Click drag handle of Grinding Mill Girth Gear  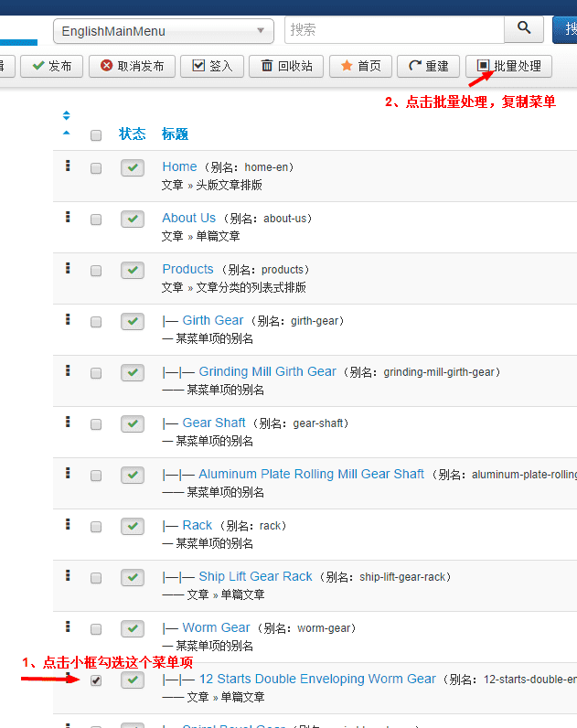pos(68,370)
